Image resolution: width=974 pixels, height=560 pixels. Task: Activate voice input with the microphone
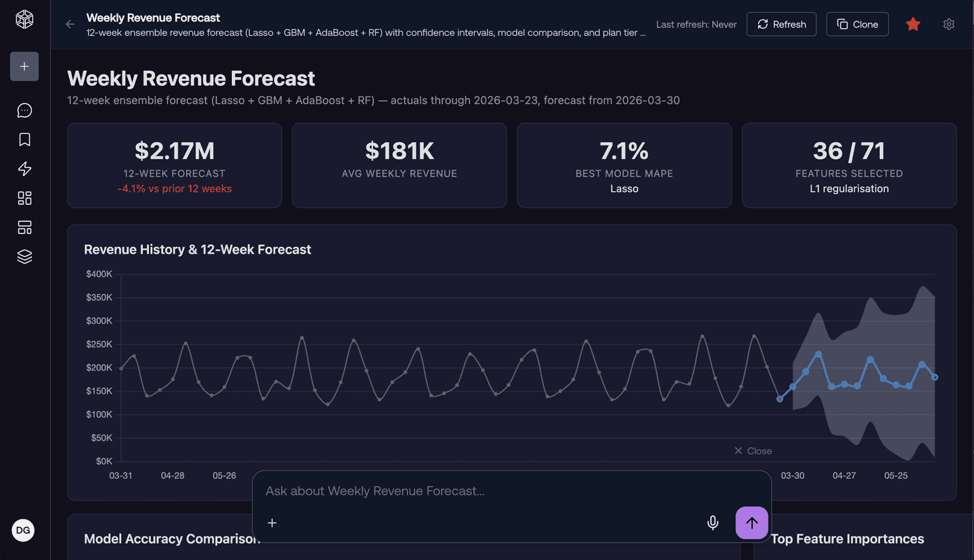[712, 523]
